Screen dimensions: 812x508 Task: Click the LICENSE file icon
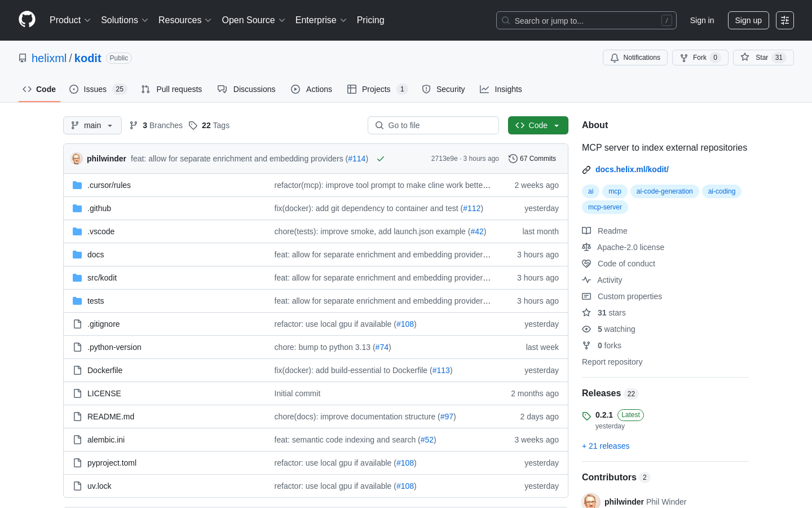click(x=77, y=393)
